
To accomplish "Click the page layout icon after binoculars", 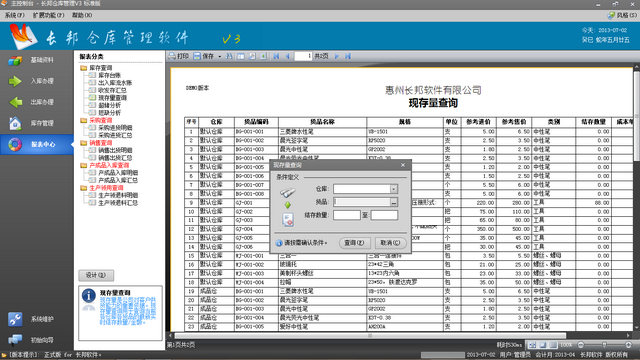I will point(241,56).
